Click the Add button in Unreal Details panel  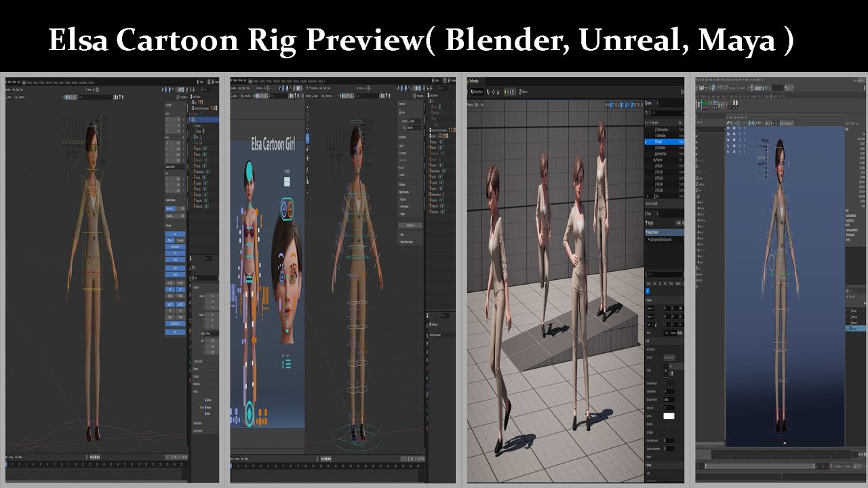(677, 223)
